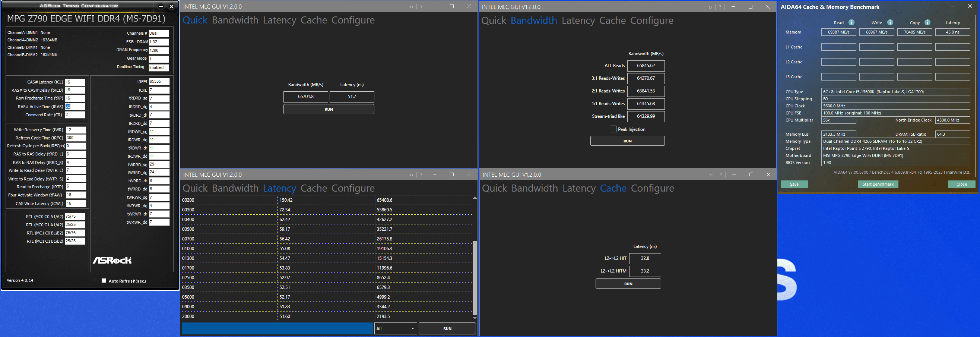Click RUN under L2->L2 HITM in Cache window
Viewport: 980px width, 337px height.
(x=628, y=284)
